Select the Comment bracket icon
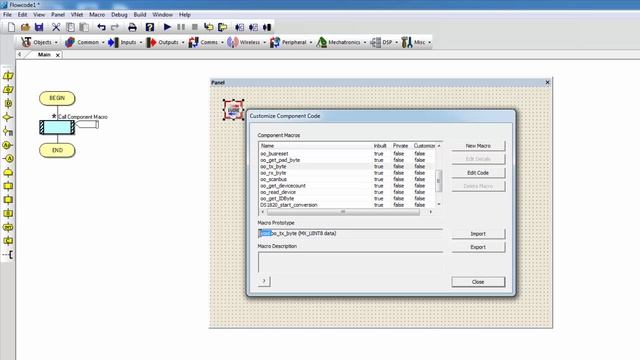Screen dimensions: 640x360 [8, 255]
